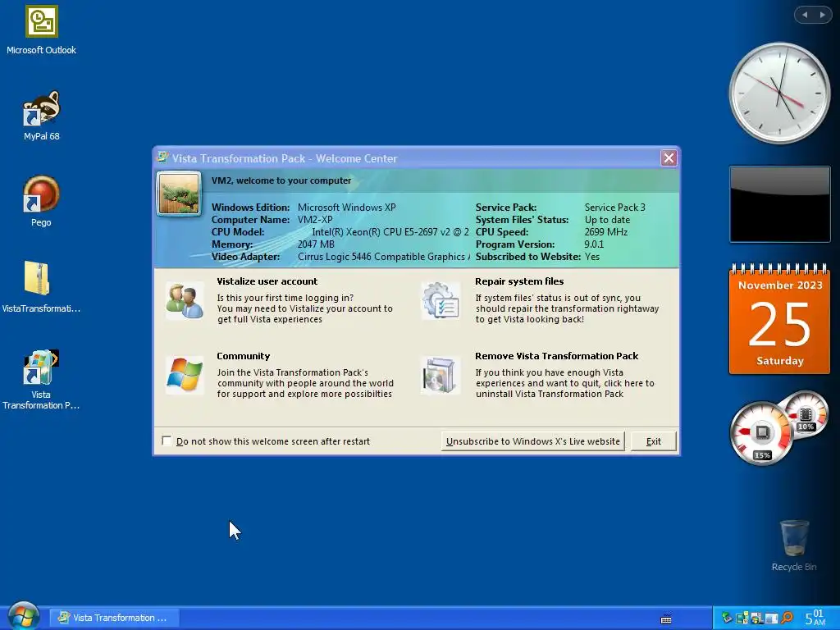Click the 'Up to date' status value
The width and height of the screenshot is (840, 630).
pyautogui.click(x=608, y=220)
